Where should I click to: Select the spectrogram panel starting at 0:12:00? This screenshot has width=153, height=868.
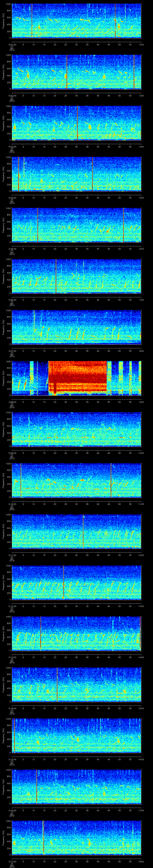[77, 583]
